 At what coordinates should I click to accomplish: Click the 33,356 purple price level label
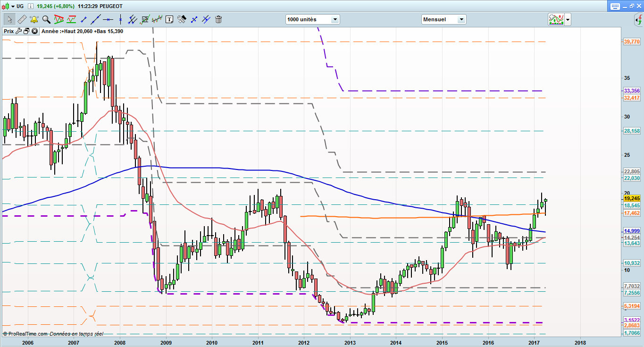632,91
